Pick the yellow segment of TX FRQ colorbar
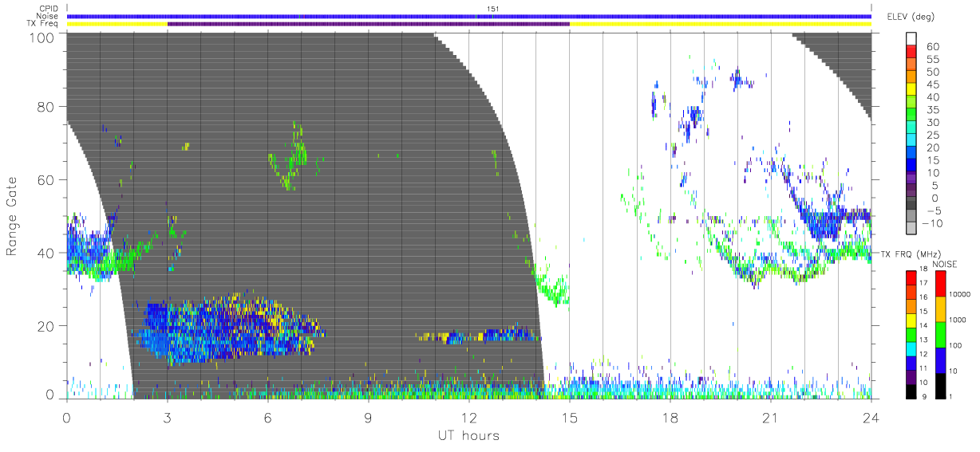 [x=912, y=320]
